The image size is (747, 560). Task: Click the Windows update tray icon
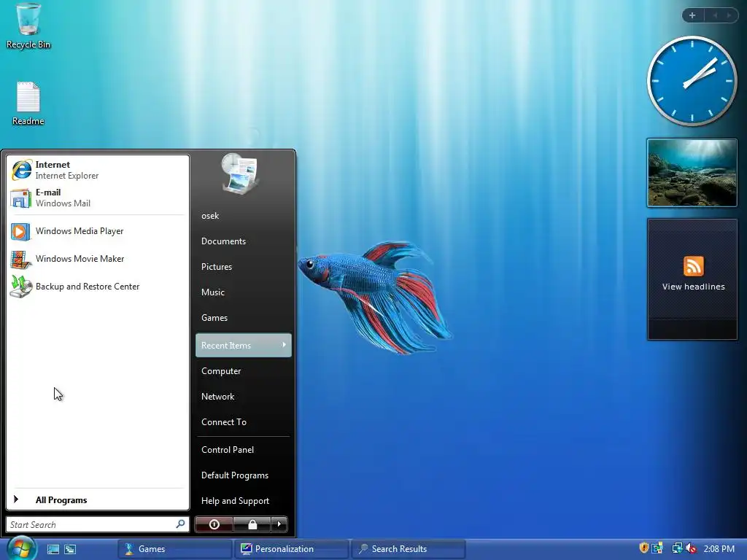coord(658,548)
